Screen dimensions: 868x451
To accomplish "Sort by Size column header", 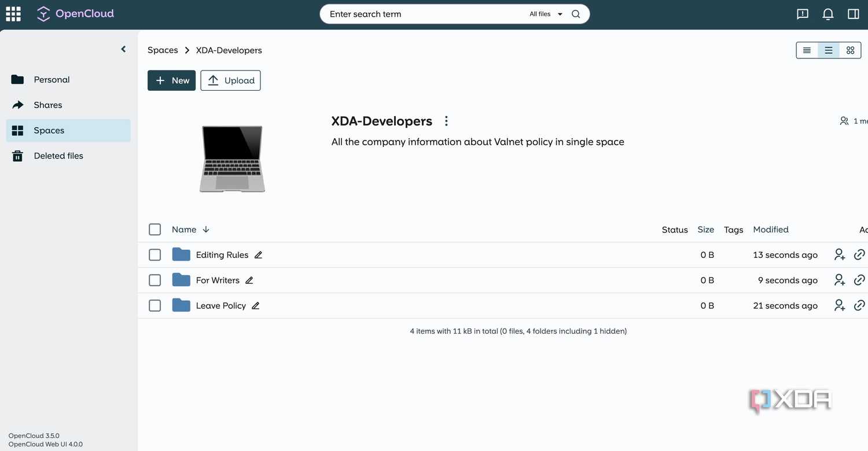I will coord(706,230).
